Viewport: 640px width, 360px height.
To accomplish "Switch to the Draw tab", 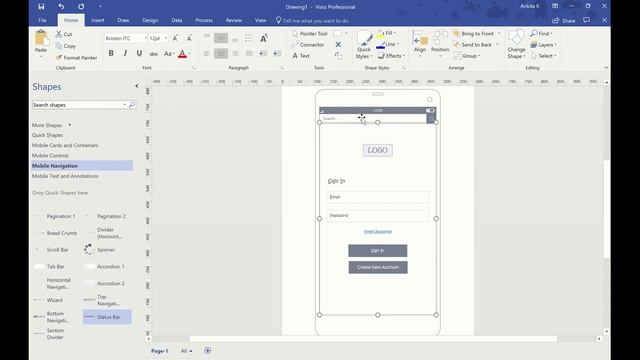I will (x=123, y=20).
